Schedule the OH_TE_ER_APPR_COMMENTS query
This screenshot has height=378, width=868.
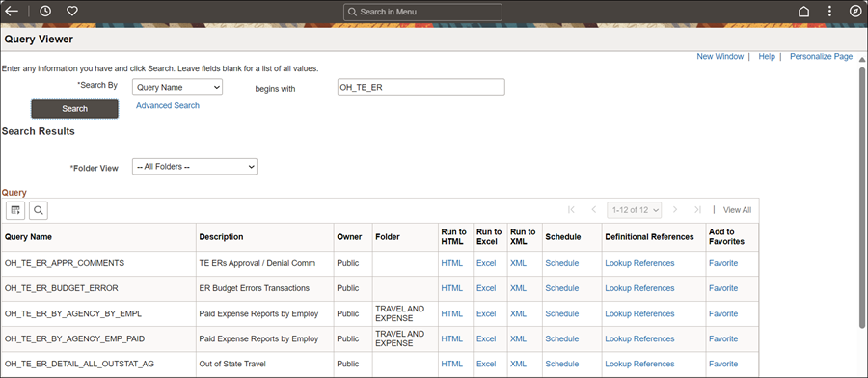click(562, 263)
